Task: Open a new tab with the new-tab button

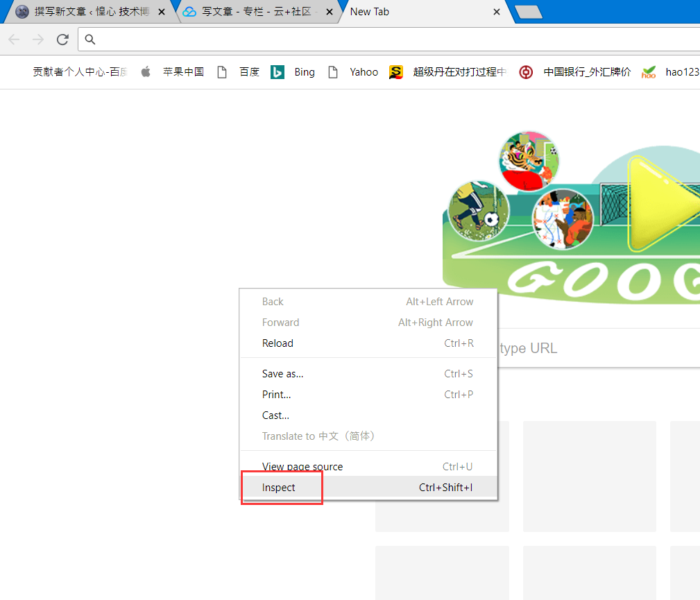Action: 529,12
